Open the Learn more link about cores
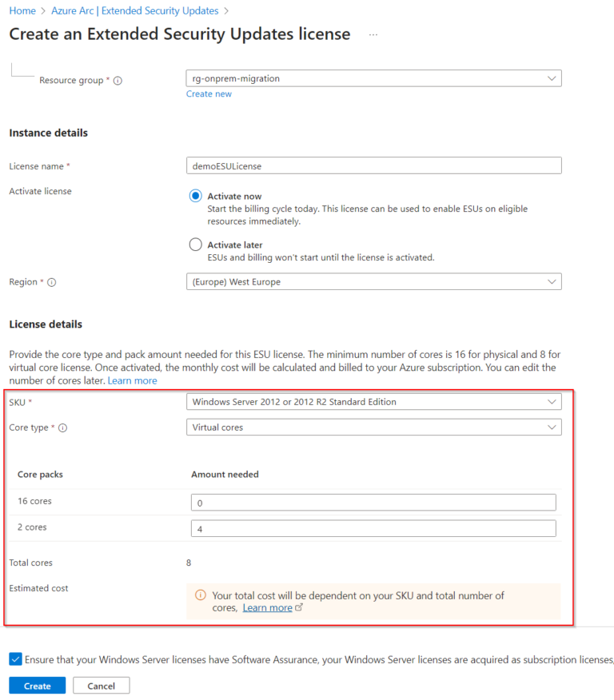The width and height of the screenshot is (614, 700). click(131, 380)
